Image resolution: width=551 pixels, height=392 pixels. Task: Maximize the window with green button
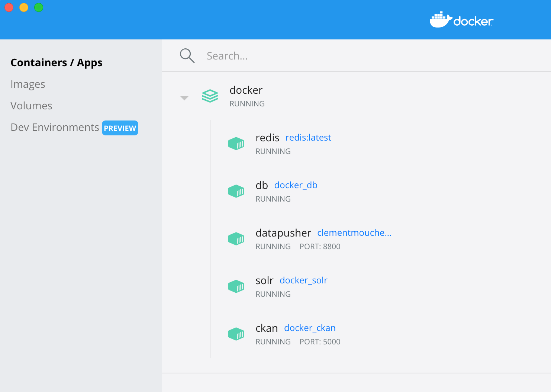point(39,7)
